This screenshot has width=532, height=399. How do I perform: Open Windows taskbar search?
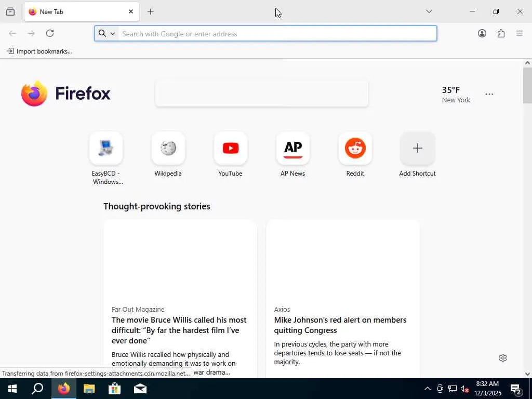37,389
